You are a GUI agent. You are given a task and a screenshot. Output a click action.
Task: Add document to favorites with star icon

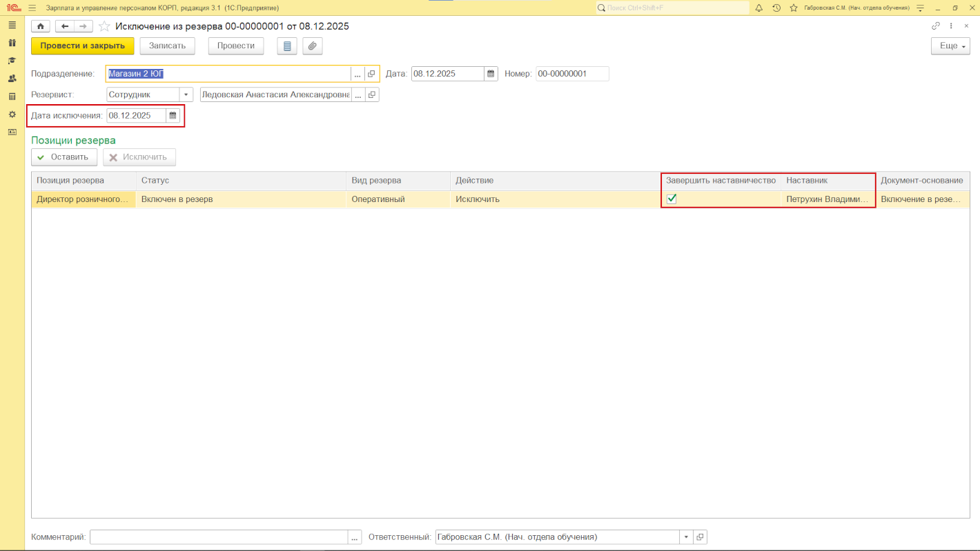(104, 26)
